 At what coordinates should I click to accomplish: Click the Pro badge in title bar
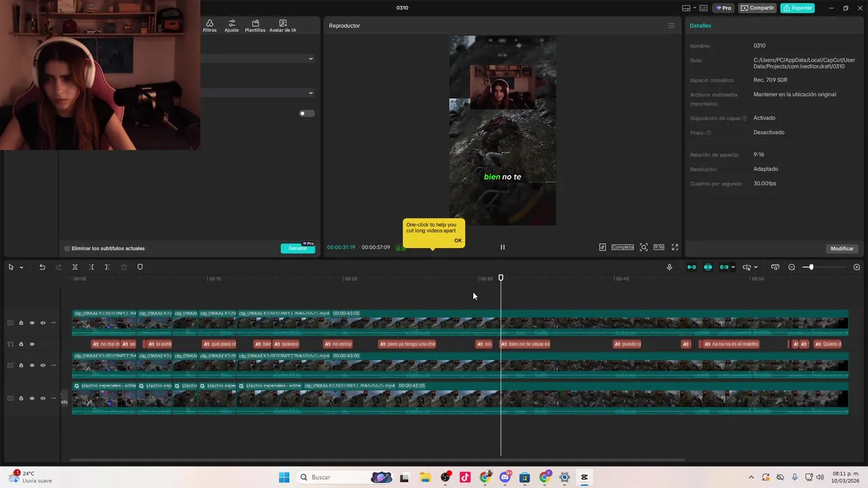click(724, 8)
